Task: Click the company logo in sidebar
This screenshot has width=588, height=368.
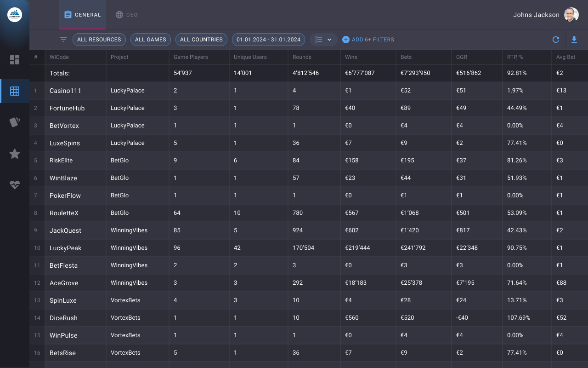Action: tap(15, 15)
